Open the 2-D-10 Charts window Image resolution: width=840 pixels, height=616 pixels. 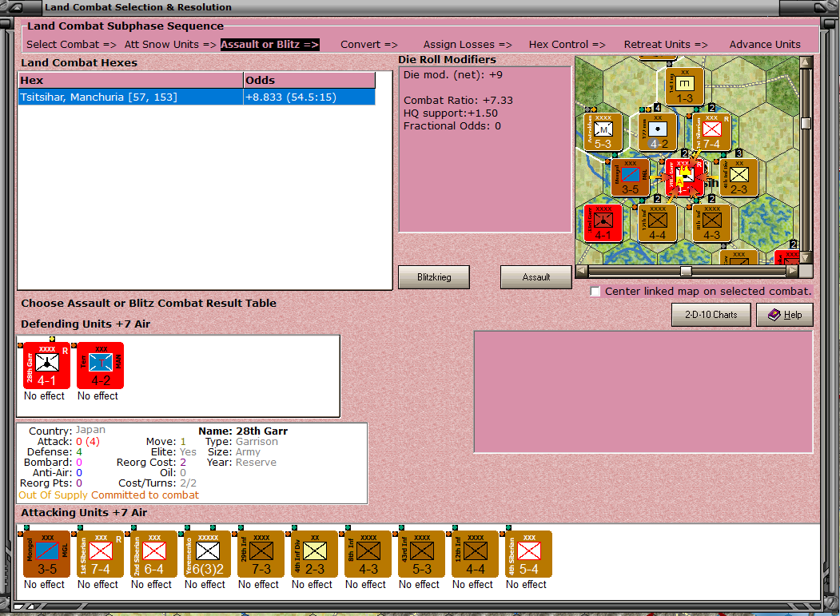click(x=711, y=315)
